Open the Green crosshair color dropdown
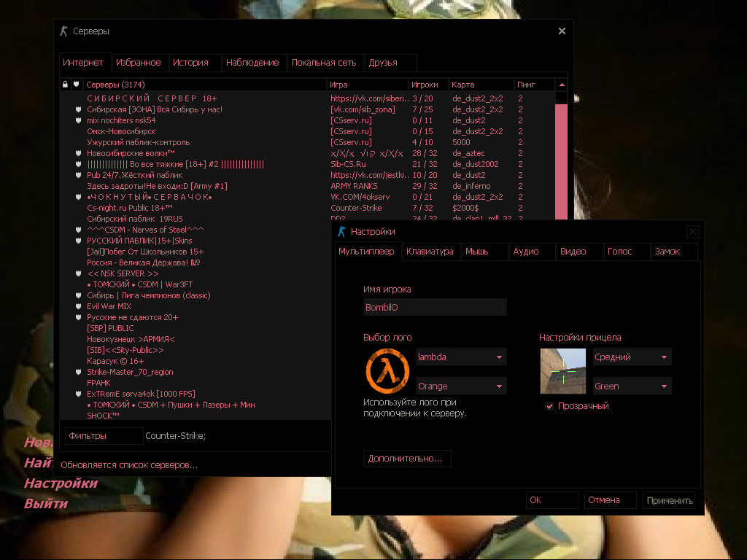Image resolution: width=747 pixels, height=560 pixels. [x=632, y=386]
